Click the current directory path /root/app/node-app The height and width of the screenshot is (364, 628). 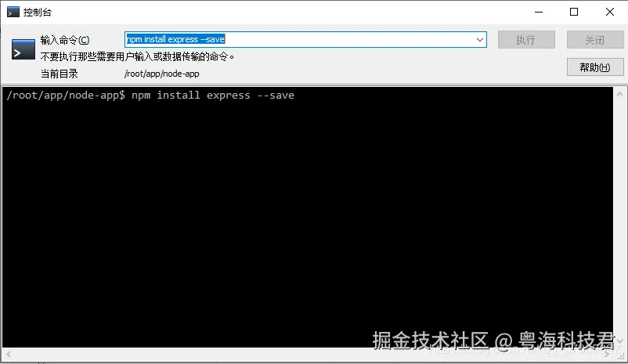click(162, 74)
